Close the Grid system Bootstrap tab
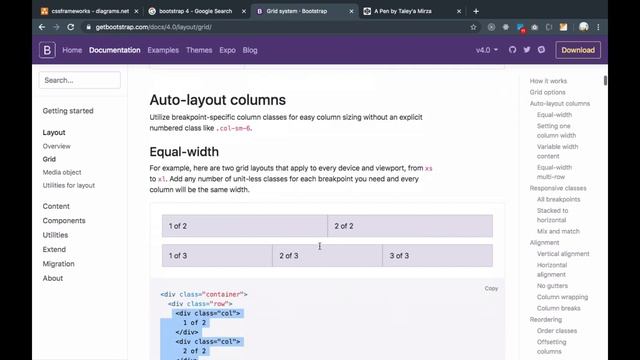Screen dimensions: 640x360 tap(351, 11)
